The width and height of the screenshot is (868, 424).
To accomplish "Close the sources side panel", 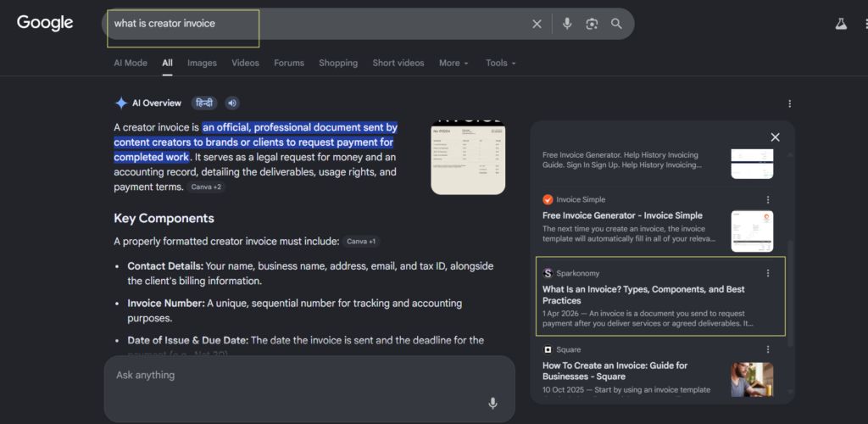I will [x=775, y=137].
